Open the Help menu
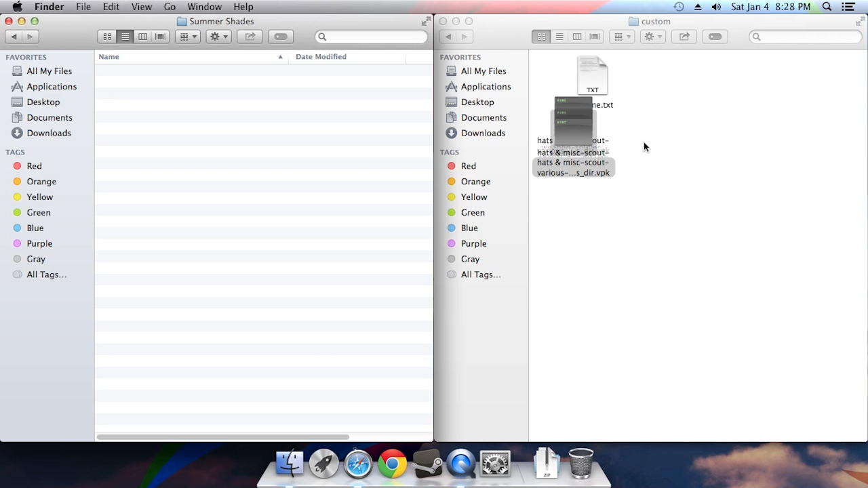Viewport: 868px width, 488px height. point(243,7)
